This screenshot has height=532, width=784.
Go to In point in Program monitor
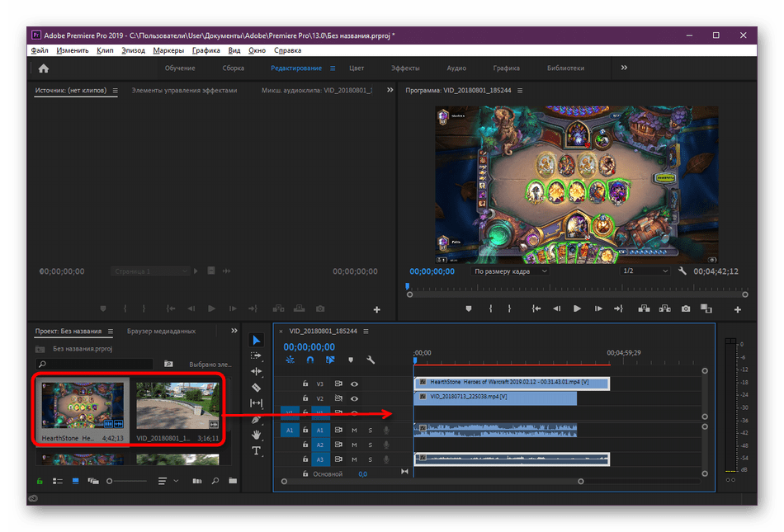pyautogui.click(x=536, y=308)
